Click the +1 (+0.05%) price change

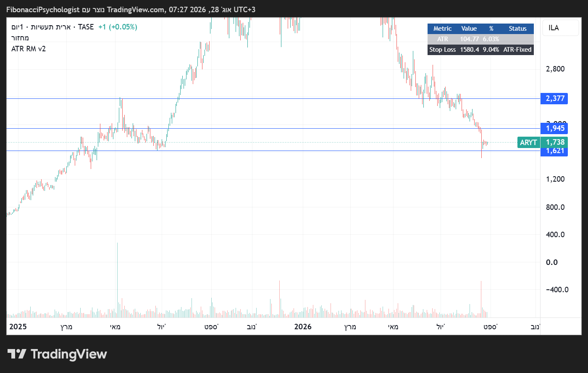tap(118, 27)
